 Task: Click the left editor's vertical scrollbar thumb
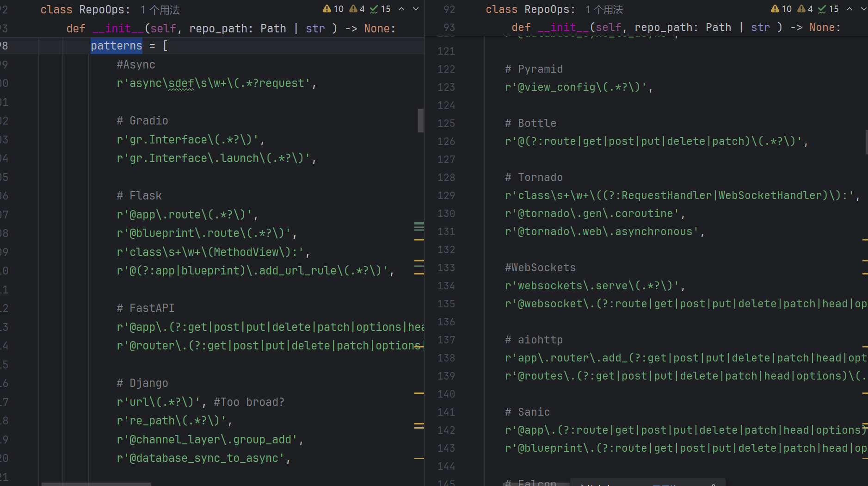click(420, 120)
